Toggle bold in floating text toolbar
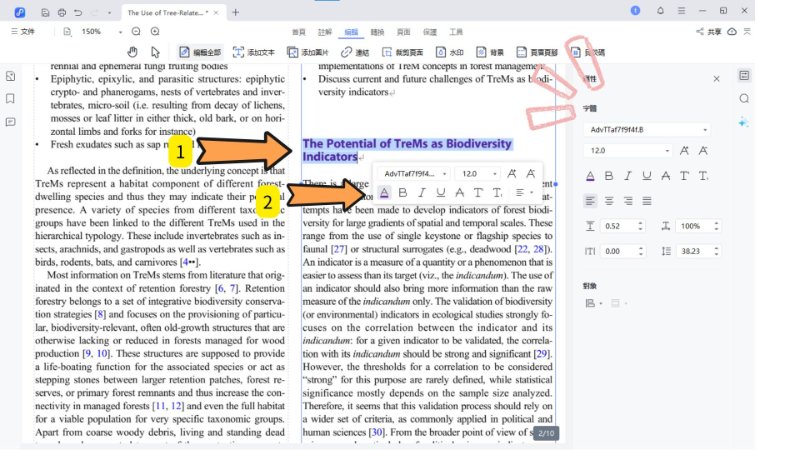The width and height of the screenshot is (800, 450). tap(403, 192)
